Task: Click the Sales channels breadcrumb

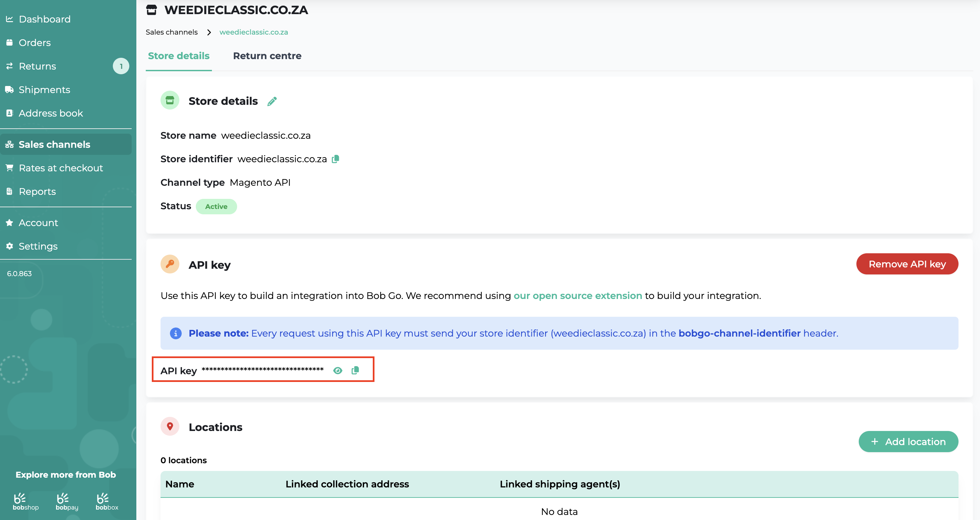Action: click(x=172, y=32)
